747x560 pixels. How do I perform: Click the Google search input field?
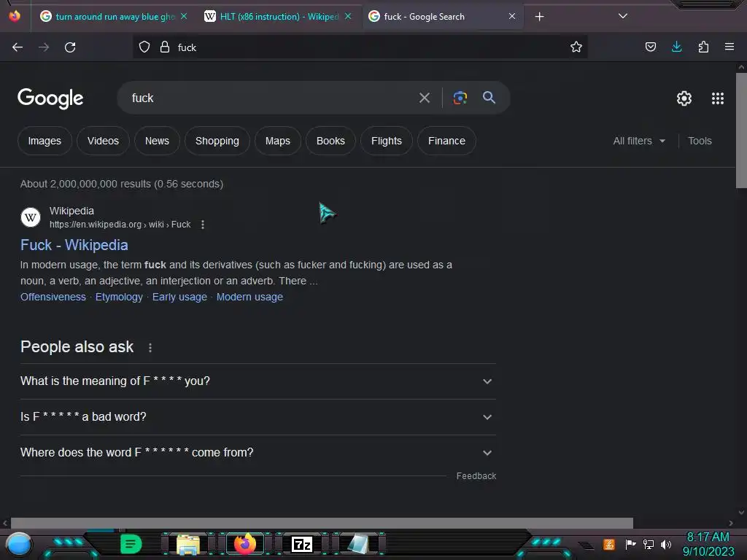point(271,98)
